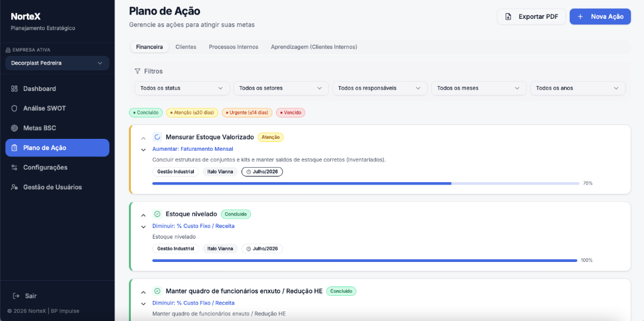The height and width of the screenshot is (321, 644).
Task: Select Plano de Ação sidebar item
Action: pyautogui.click(x=57, y=148)
